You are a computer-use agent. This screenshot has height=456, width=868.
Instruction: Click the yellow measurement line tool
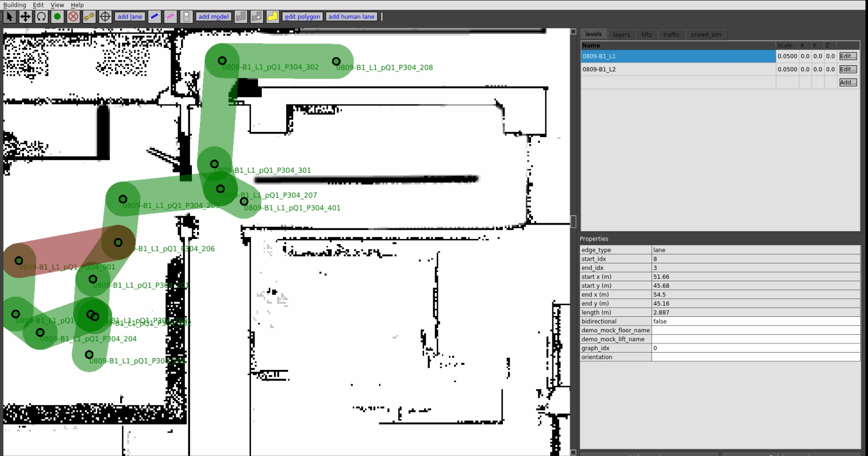click(x=89, y=17)
